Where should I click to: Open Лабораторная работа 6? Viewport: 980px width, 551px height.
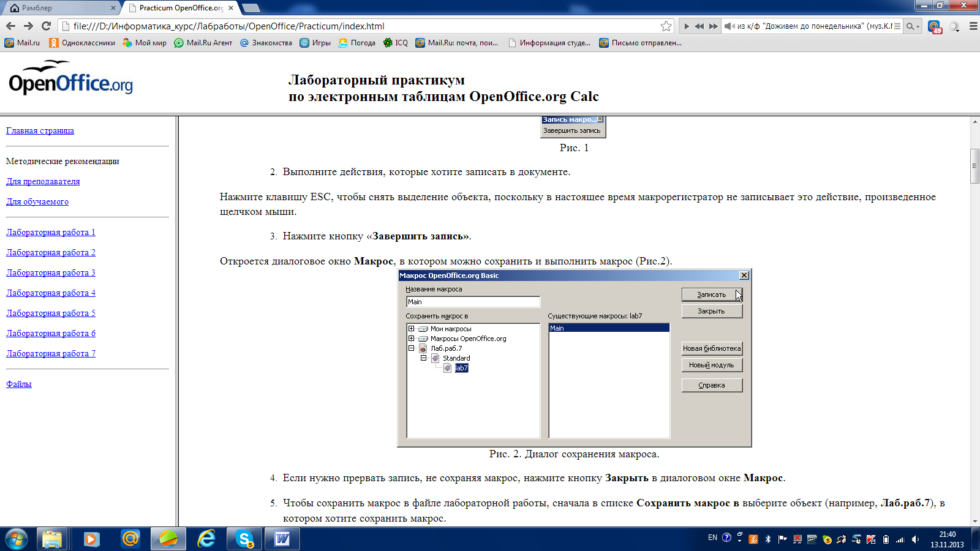click(x=51, y=333)
